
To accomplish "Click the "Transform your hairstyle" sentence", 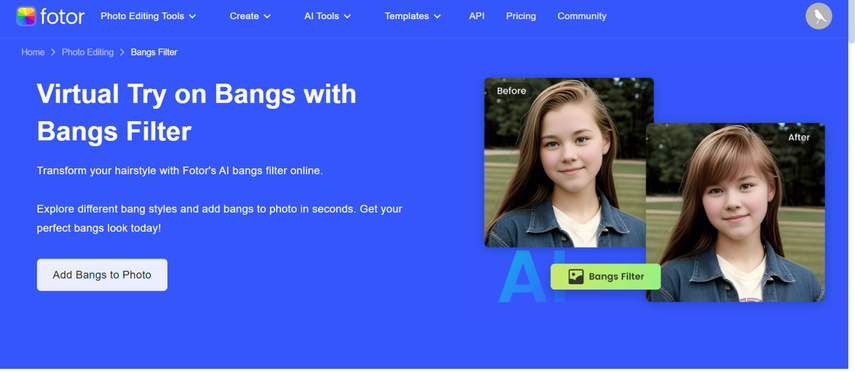I will 180,171.
